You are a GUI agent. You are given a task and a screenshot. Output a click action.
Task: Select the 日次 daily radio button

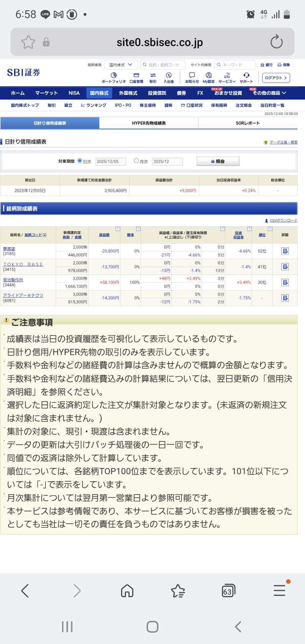coord(80,161)
